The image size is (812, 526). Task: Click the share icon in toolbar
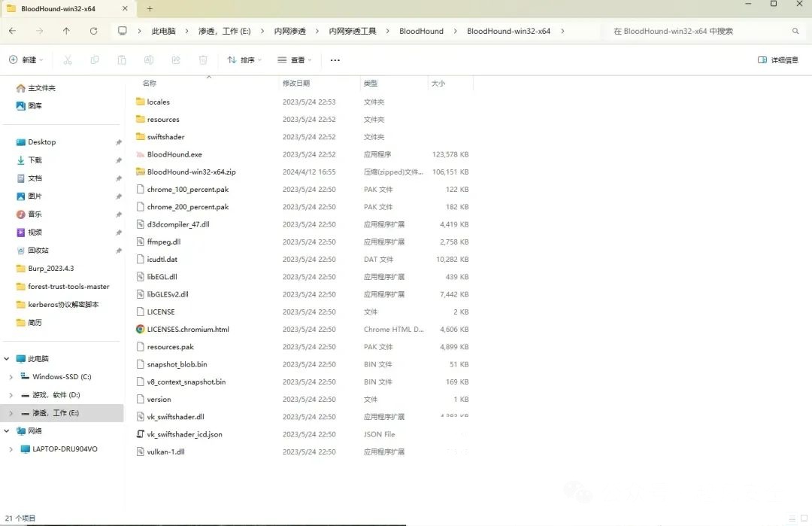[x=176, y=60]
